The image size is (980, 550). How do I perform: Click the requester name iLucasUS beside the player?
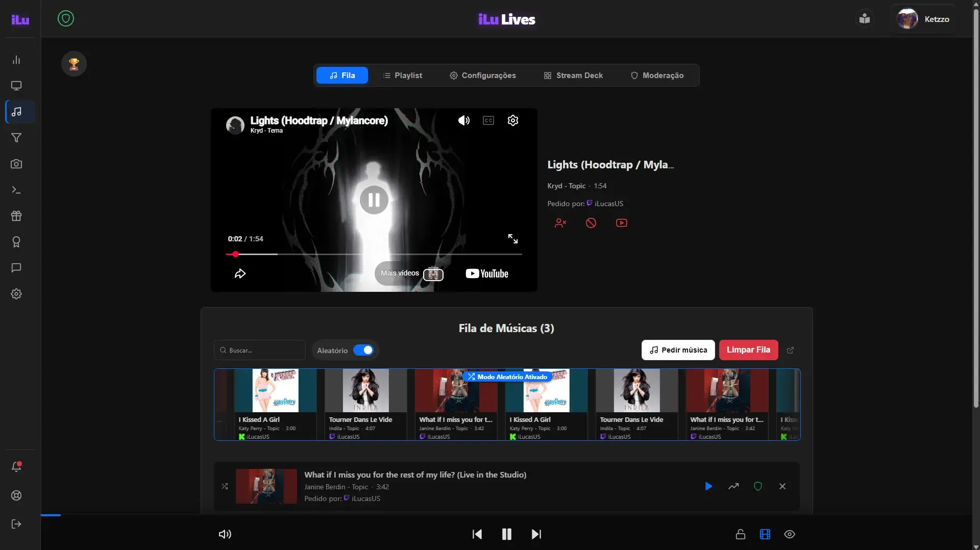coord(609,204)
